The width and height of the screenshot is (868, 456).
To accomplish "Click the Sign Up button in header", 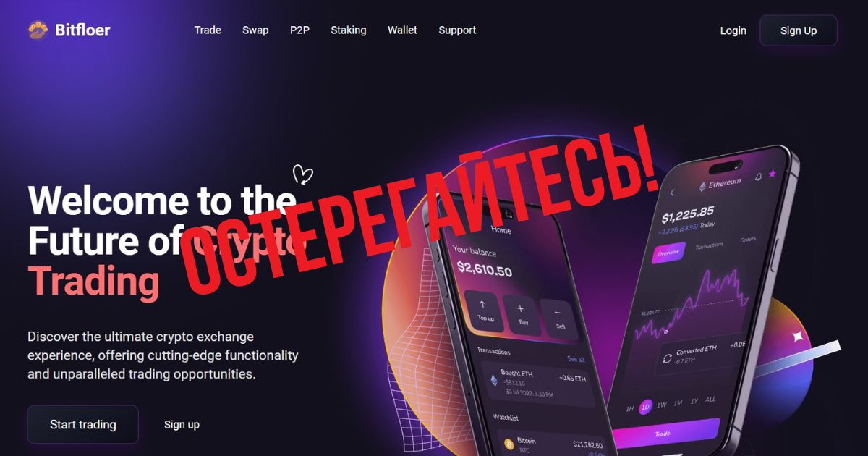I will tap(799, 30).
